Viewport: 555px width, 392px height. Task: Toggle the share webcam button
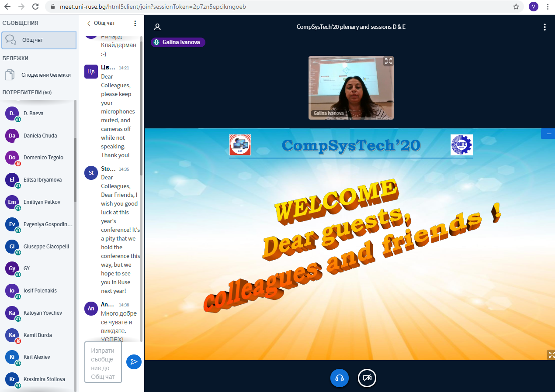(x=367, y=378)
